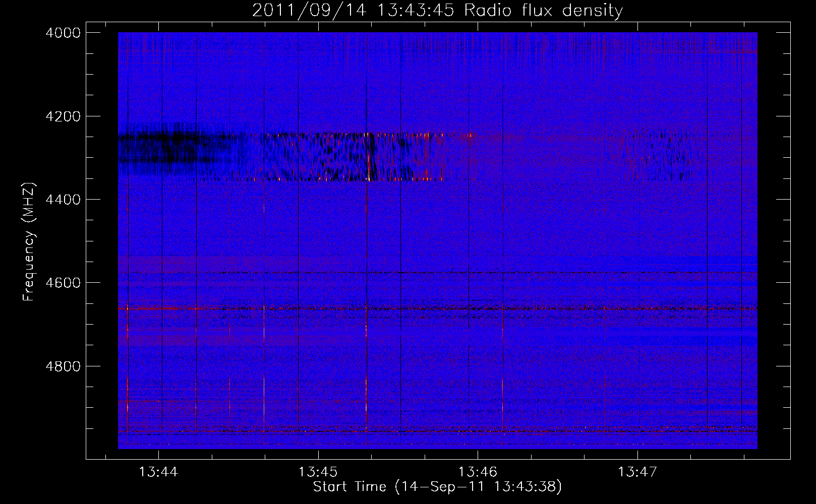
Task: Click the 13:44 time tick label
Action: tap(158, 472)
